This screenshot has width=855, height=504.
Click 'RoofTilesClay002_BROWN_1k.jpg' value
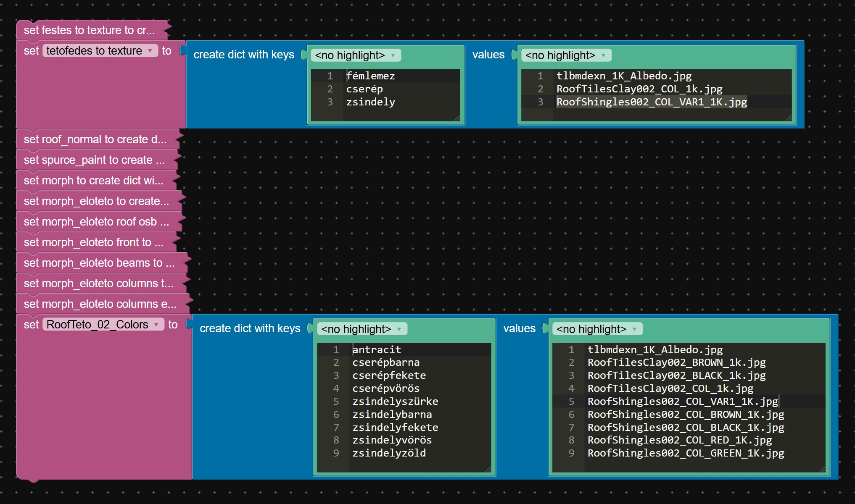pyautogui.click(x=676, y=362)
